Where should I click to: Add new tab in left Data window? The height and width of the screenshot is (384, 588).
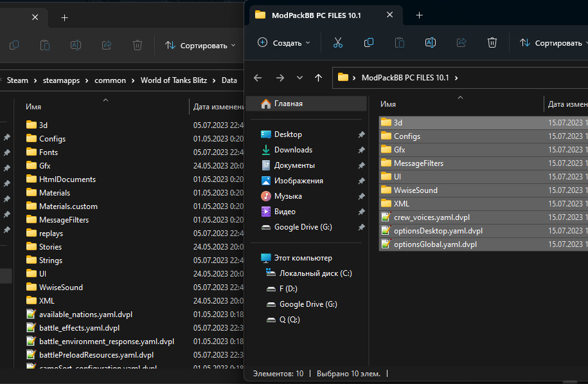pos(64,17)
